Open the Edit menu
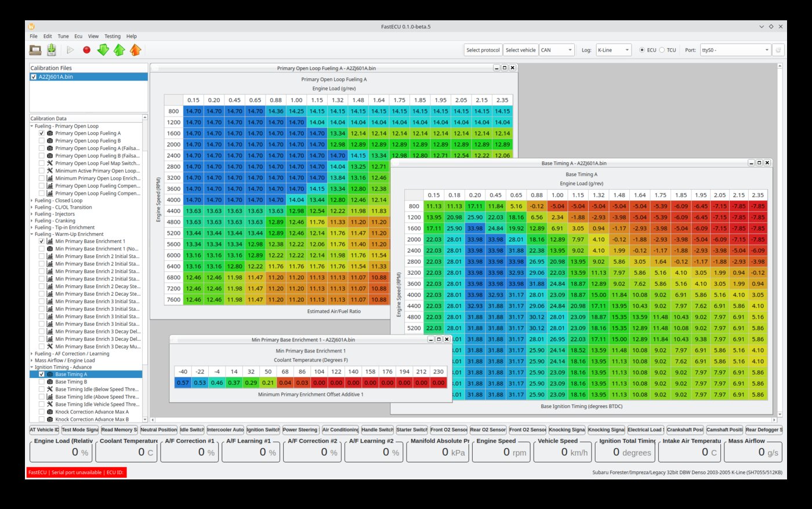Image resolution: width=812 pixels, height=509 pixels. 48,36
